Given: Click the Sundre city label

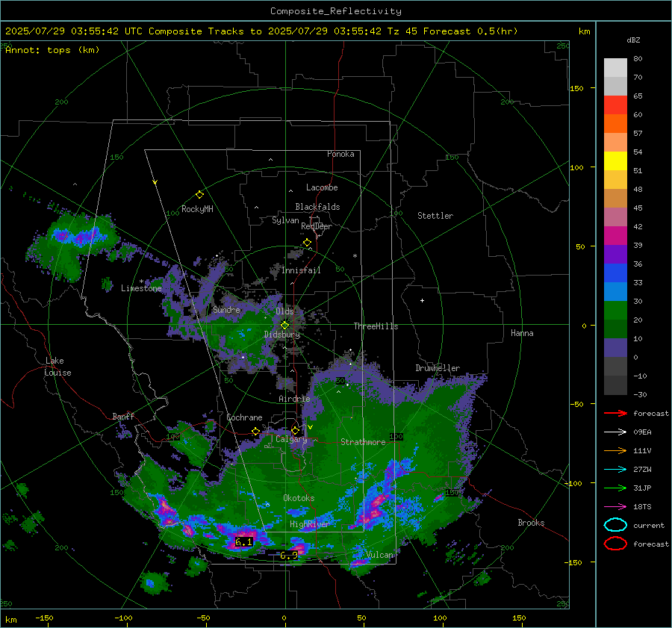Looking at the screenshot, I should click(226, 309).
